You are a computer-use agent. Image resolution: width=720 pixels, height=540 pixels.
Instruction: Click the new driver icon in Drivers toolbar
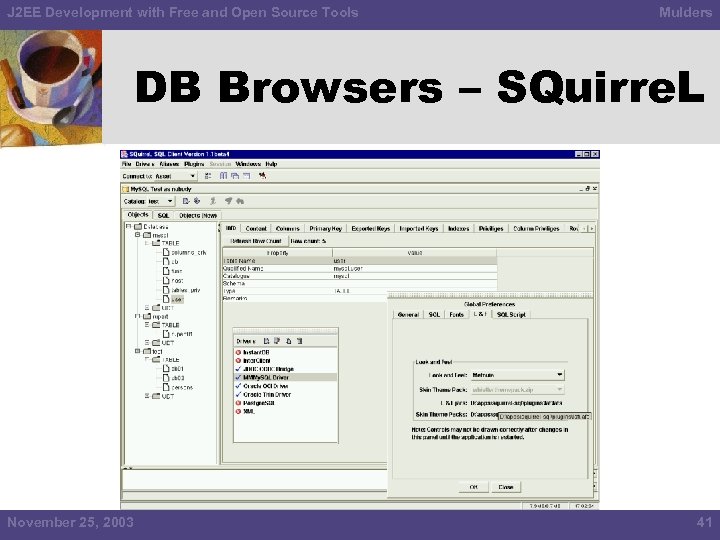(x=266, y=341)
